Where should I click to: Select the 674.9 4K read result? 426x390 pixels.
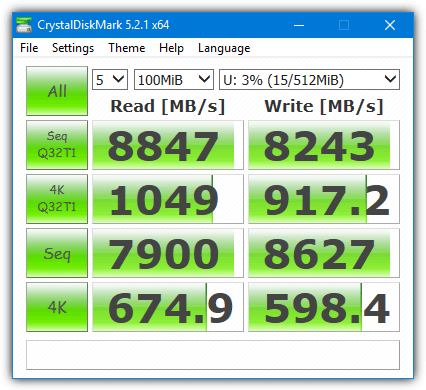(168, 307)
